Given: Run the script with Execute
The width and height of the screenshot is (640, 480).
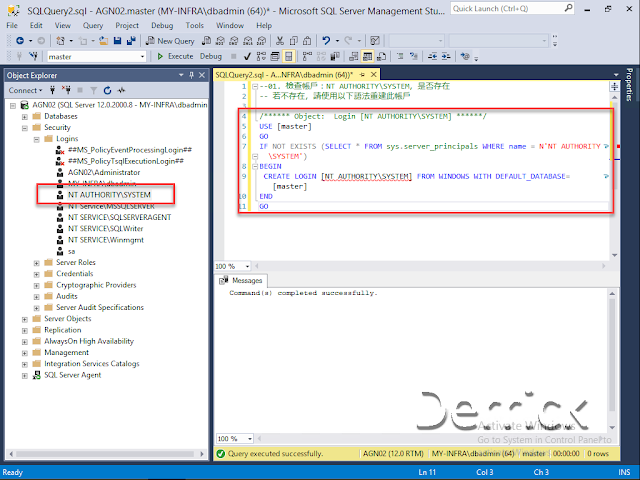Looking at the screenshot, I should tap(175, 56).
